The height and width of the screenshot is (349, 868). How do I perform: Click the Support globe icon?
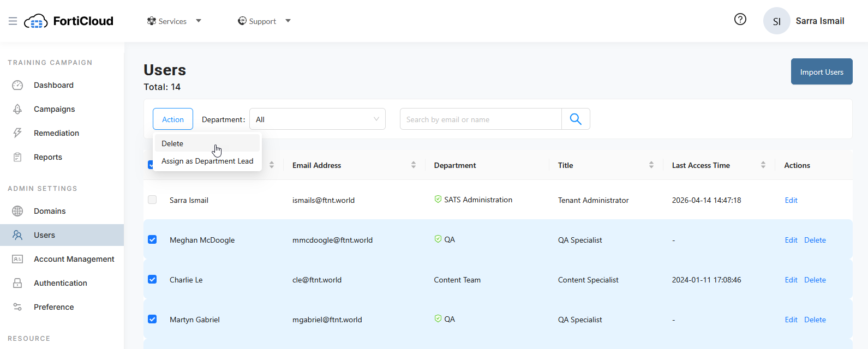pyautogui.click(x=242, y=21)
